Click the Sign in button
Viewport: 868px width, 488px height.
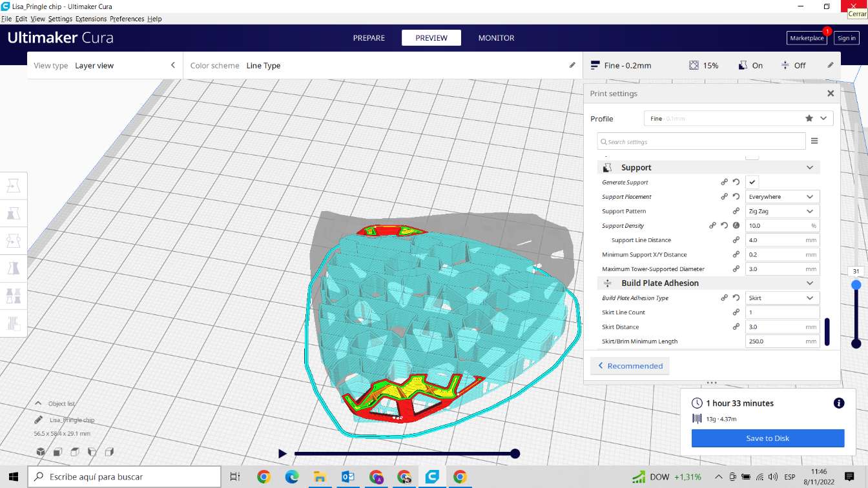[x=846, y=38]
